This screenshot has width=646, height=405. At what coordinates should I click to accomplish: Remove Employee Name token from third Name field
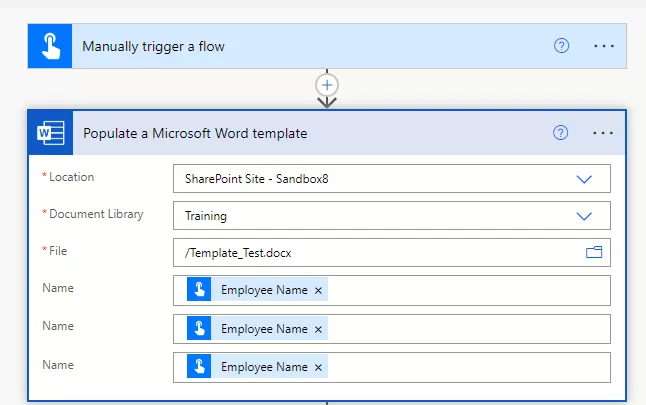point(319,367)
